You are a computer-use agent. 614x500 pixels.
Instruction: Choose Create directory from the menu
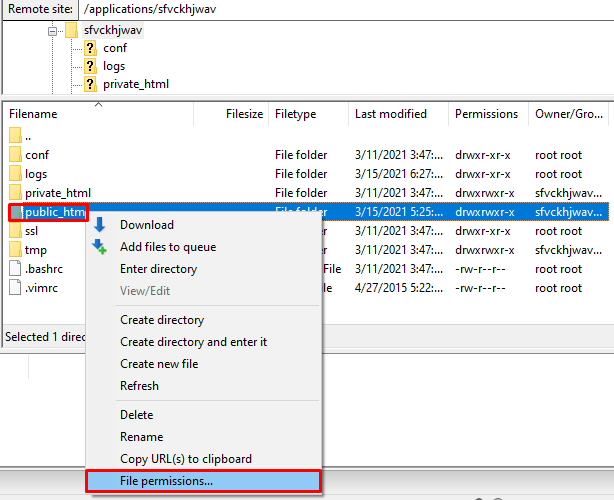click(162, 319)
